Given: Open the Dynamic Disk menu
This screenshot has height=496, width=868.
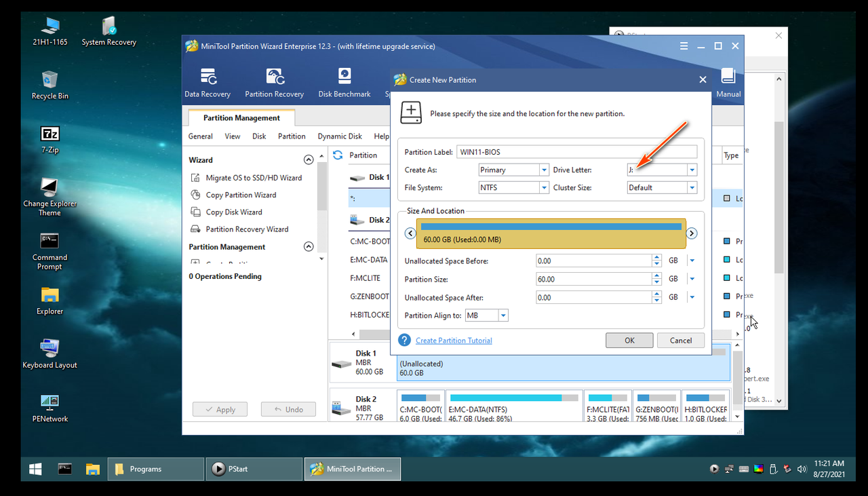Looking at the screenshot, I should 340,136.
